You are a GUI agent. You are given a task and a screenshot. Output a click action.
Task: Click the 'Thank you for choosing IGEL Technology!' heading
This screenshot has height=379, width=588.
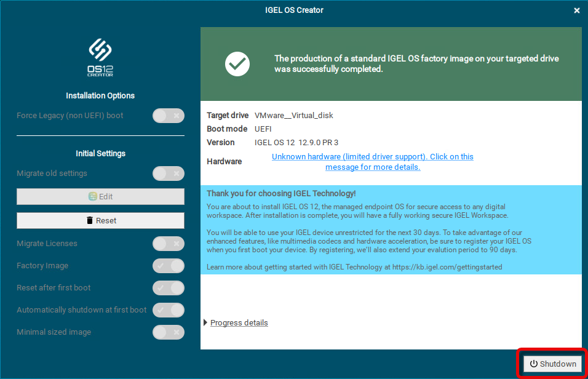pyautogui.click(x=281, y=193)
